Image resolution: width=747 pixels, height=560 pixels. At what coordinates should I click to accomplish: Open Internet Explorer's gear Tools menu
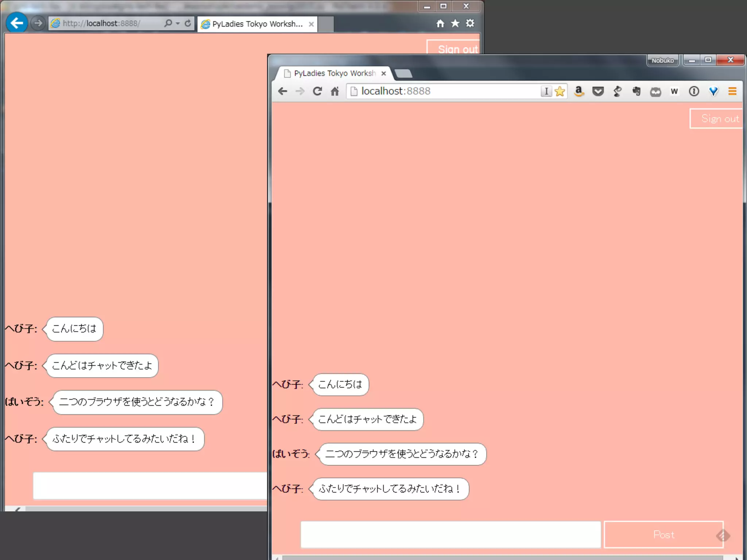coord(470,23)
